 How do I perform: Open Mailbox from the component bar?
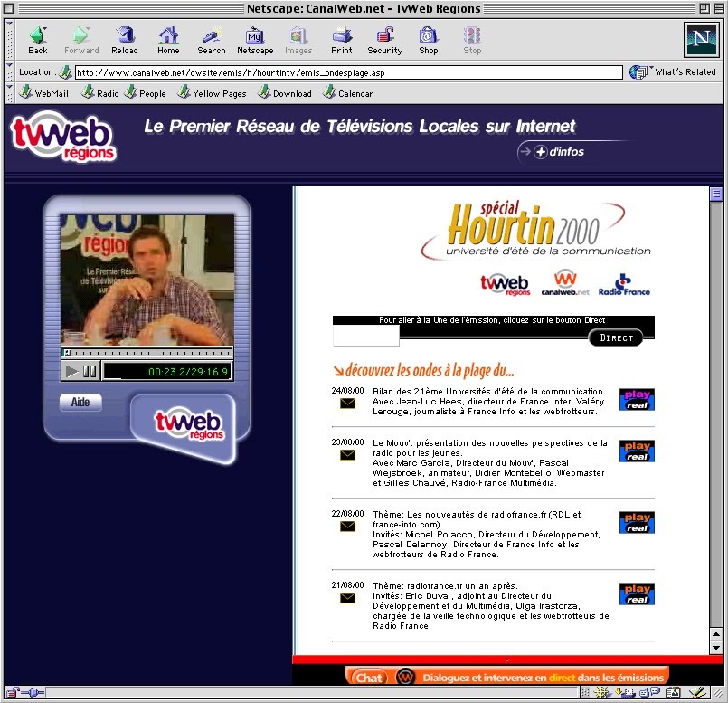[x=626, y=692]
